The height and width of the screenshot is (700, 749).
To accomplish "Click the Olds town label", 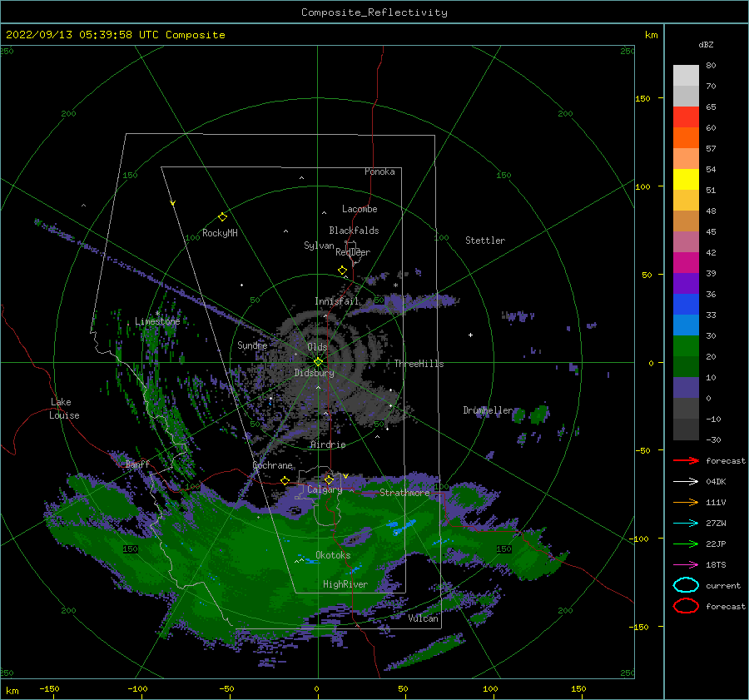I will tap(317, 347).
